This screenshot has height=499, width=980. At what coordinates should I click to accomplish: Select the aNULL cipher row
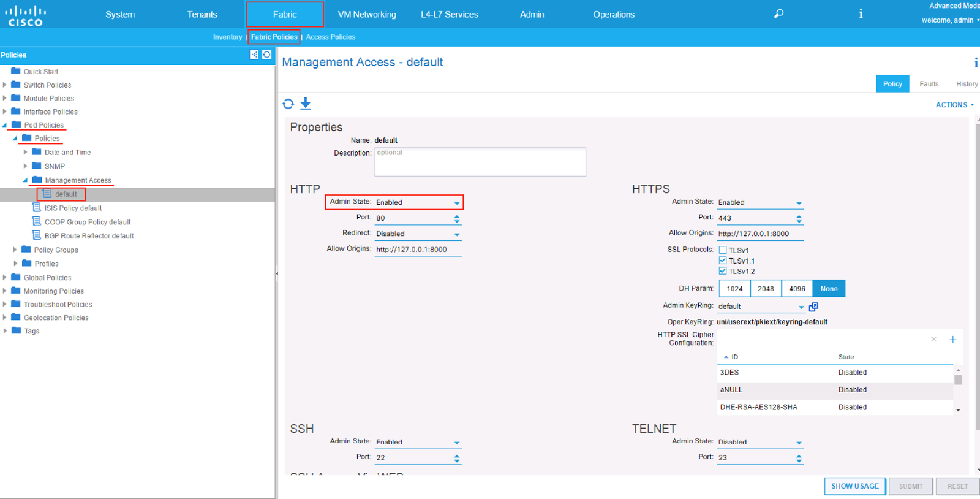(x=835, y=390)
